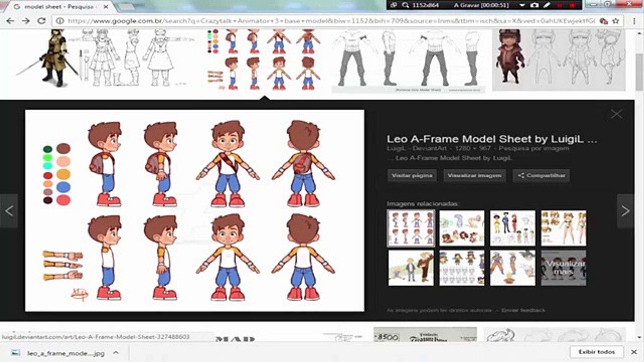Click the 'Enviar feedback' link
Image resolution: width=644 pixels, height=362 pixels.
click(523, 310)
